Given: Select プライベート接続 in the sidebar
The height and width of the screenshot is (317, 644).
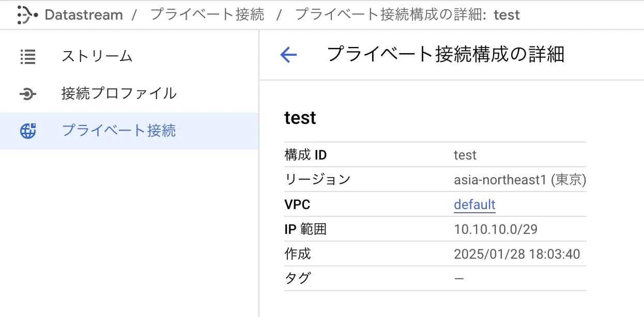Looking at the screenshot, I should [x=119, y=131].
